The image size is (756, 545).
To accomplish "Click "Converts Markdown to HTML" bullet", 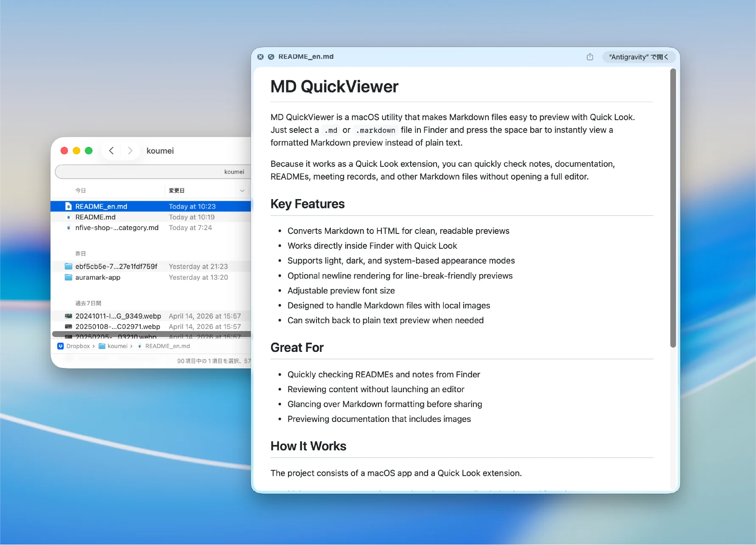I will pos(398,231).
